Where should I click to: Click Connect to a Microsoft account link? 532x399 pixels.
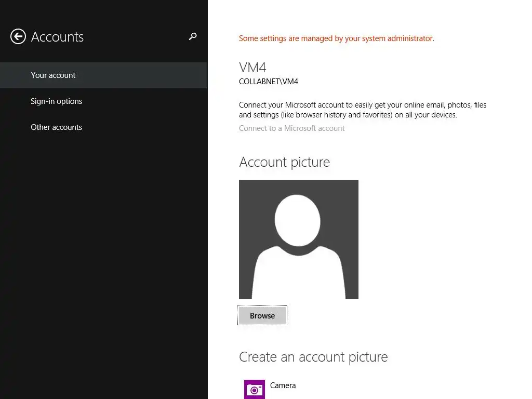[x=291, y=128]
